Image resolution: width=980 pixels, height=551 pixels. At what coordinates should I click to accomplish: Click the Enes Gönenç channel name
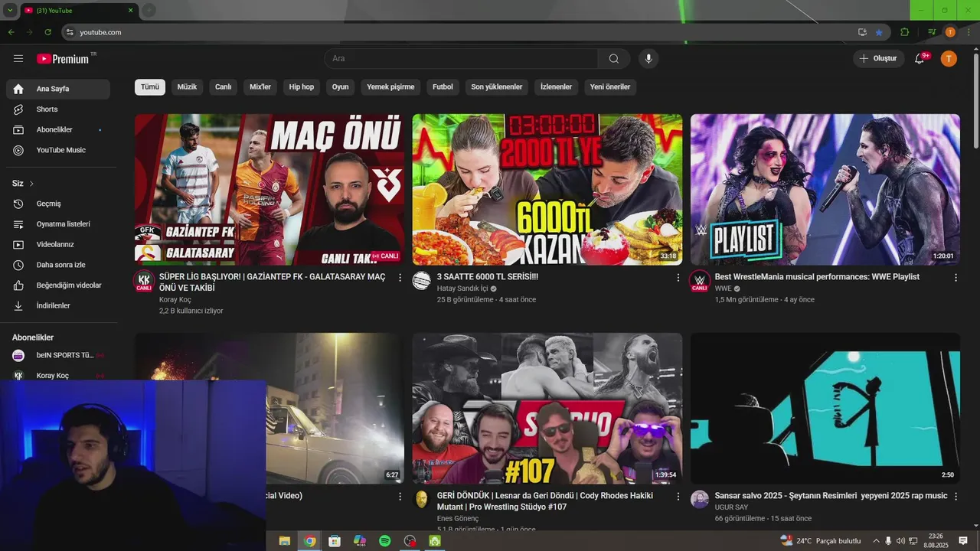[458, 518]
